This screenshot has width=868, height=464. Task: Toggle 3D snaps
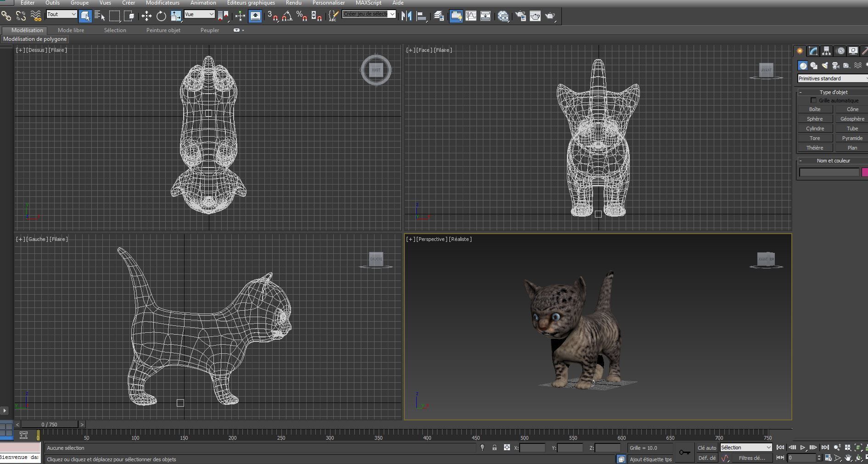coord(273,16)
